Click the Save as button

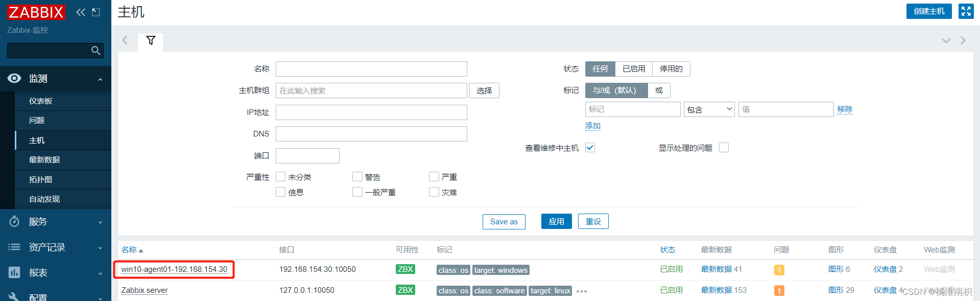pyautogui.click(x=504, y=222)
